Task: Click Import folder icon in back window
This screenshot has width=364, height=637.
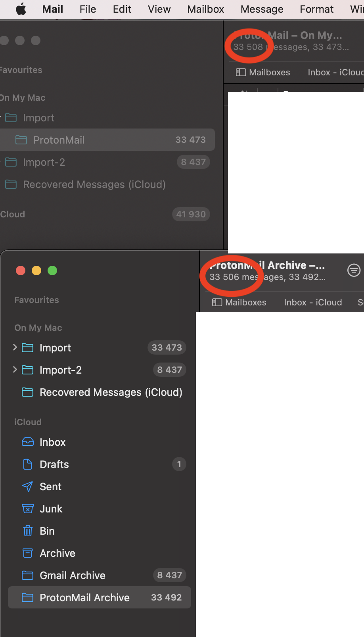Action: click(11, 118)
